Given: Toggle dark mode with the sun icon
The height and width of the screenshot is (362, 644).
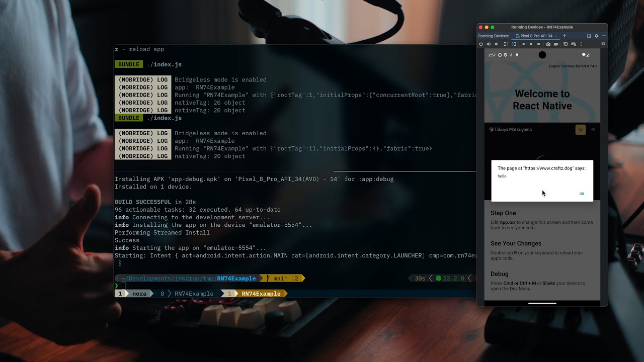Looking at the screenshot, I should pyautogui.click(x=580, y=129).
